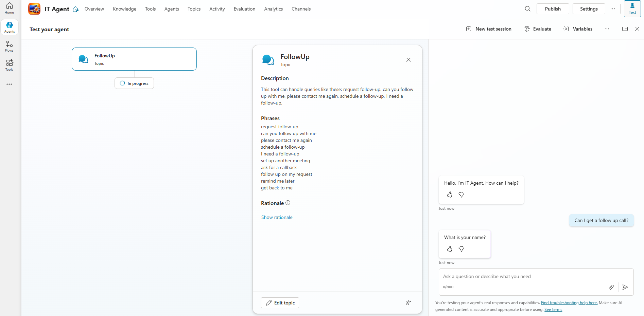Viewport: 644px width, 316px height.
Task: Open more options next to Variables
Action: point(607,29)
